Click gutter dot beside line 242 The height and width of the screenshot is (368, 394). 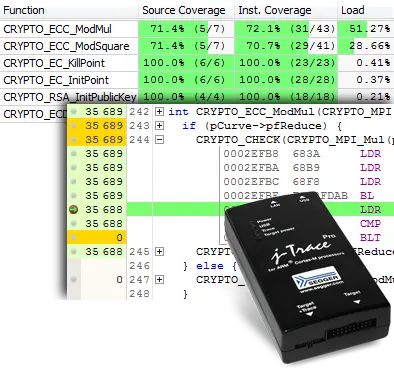tap(74, 112)
